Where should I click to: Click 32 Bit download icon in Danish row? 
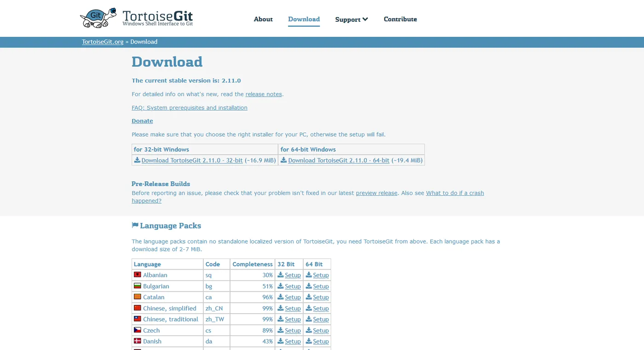[281, 341]
